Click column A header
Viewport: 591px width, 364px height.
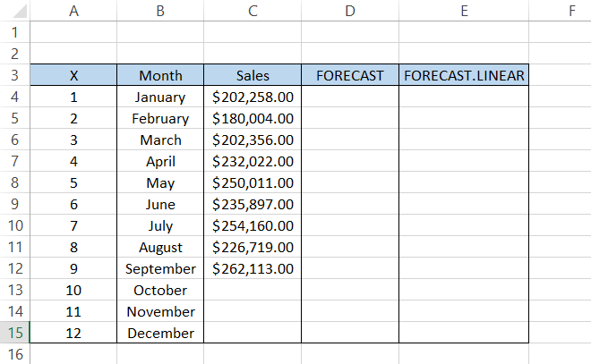pos(73,11)
